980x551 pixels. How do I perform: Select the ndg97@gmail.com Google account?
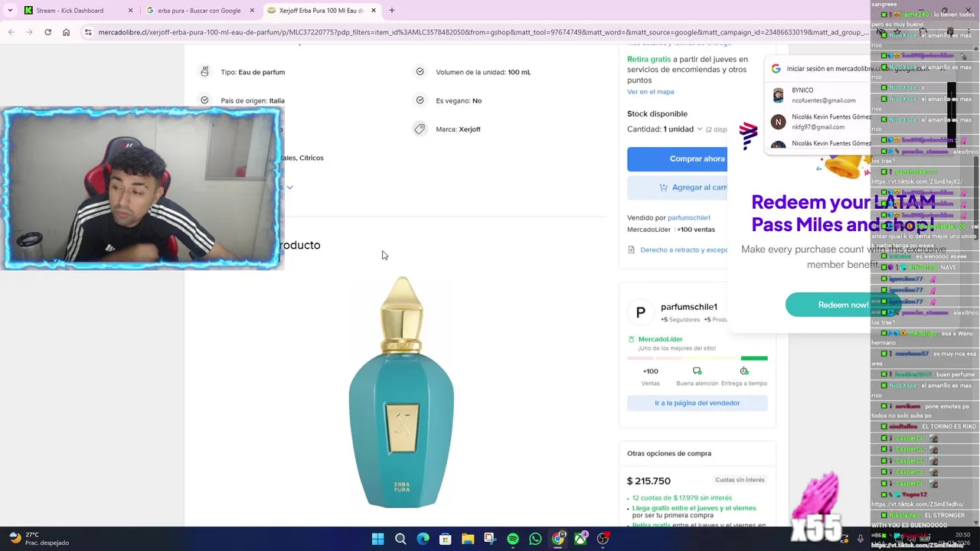(819, 122)
